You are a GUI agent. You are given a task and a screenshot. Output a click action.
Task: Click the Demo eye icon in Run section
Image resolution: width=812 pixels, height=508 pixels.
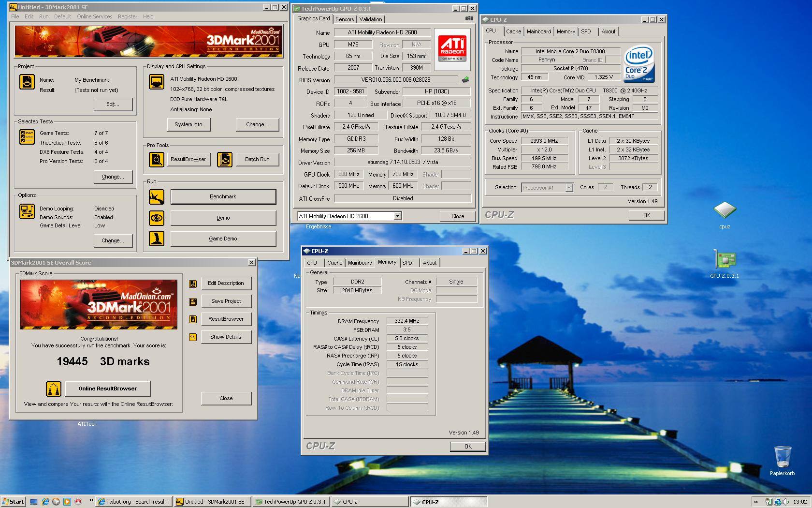(x=157, y=218)
